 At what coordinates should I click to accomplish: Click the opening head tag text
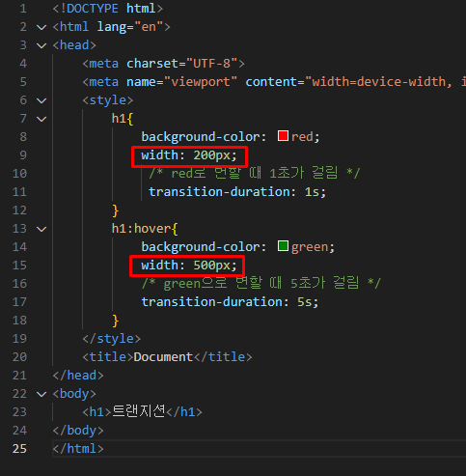click(74, 45)
